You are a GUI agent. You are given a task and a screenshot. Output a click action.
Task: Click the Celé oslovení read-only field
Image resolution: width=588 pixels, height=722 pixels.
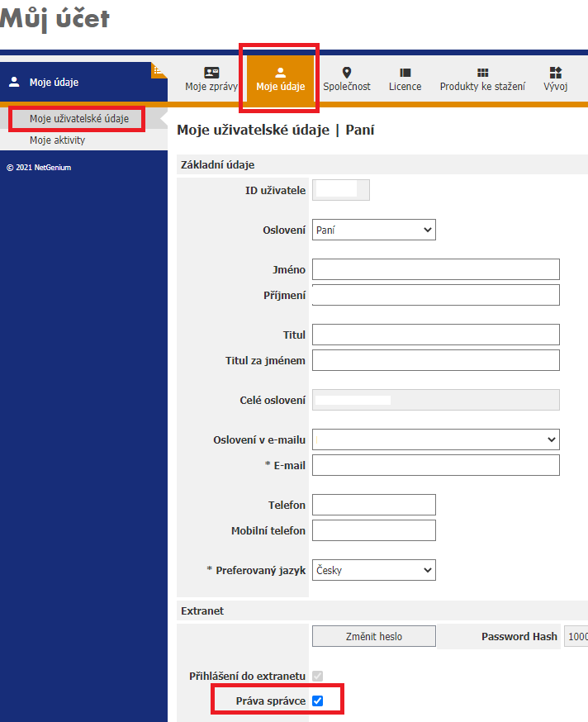435,400
